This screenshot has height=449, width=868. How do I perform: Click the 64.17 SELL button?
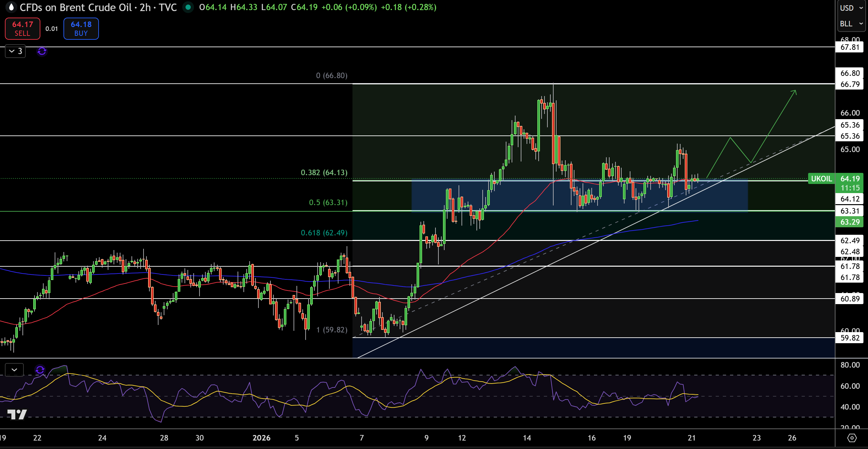[x=22, y=29]
